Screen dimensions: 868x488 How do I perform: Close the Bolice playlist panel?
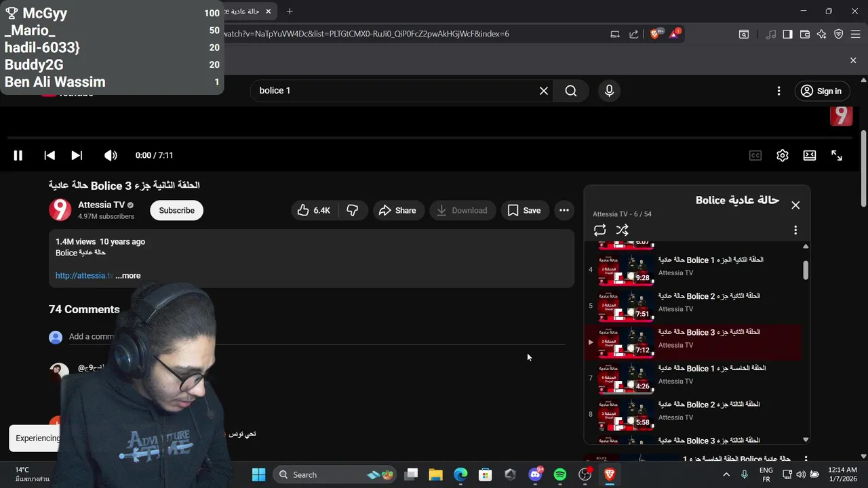pyautogui.click(x=795, y=205)
